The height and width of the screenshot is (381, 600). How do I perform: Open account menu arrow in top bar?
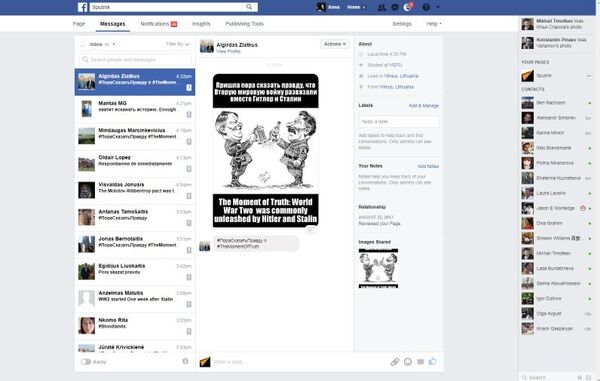pos(438,7)
